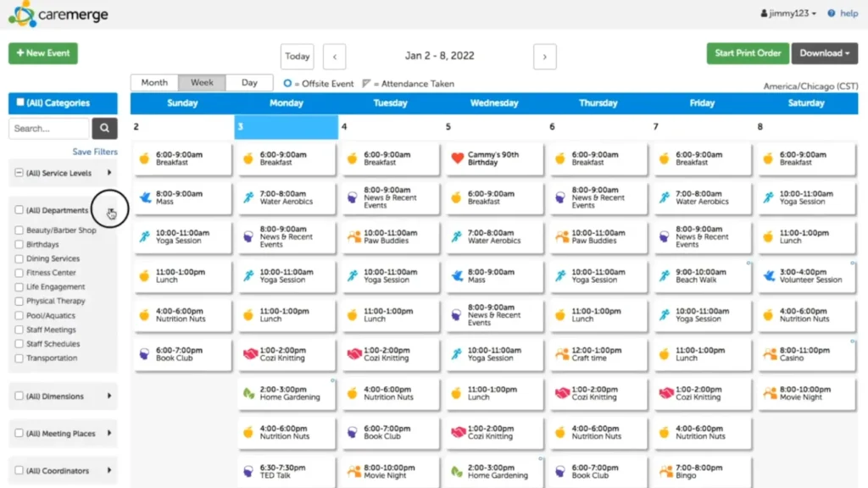The width and height of the screenshot is (868, 488).
Task: Check the Physical Therapy checkbox
Action: pyautogui.click(x=19, y=301)
